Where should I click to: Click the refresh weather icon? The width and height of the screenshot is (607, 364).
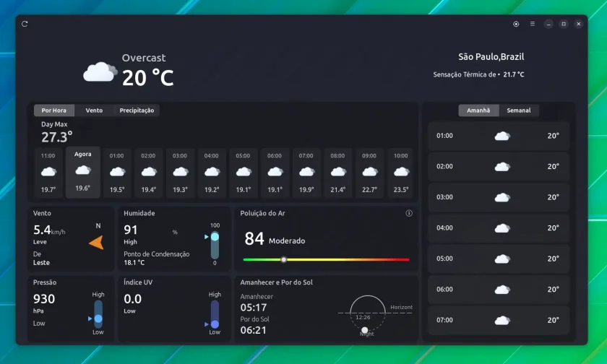click(25, 24)
